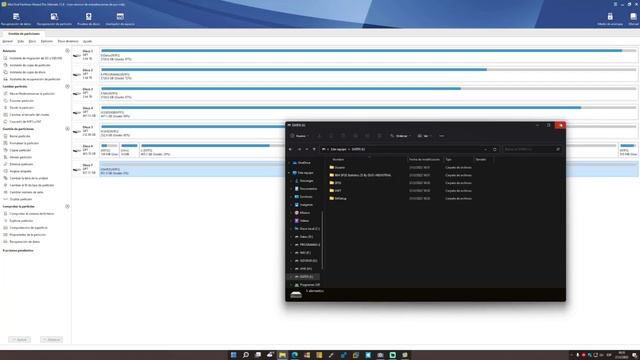The image size is (640, 360).
Task: Sort by Fecha de modificación column
Action: 425,159
